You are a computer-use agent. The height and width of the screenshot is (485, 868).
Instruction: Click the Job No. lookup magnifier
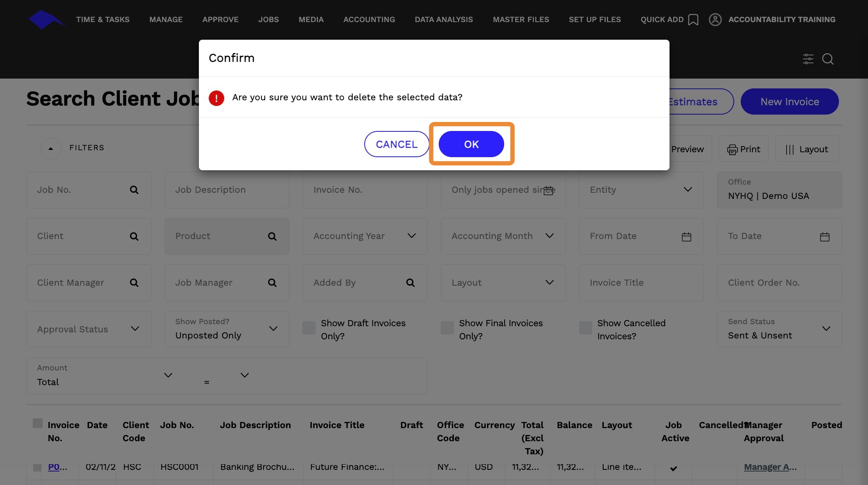tap(134, 190)
